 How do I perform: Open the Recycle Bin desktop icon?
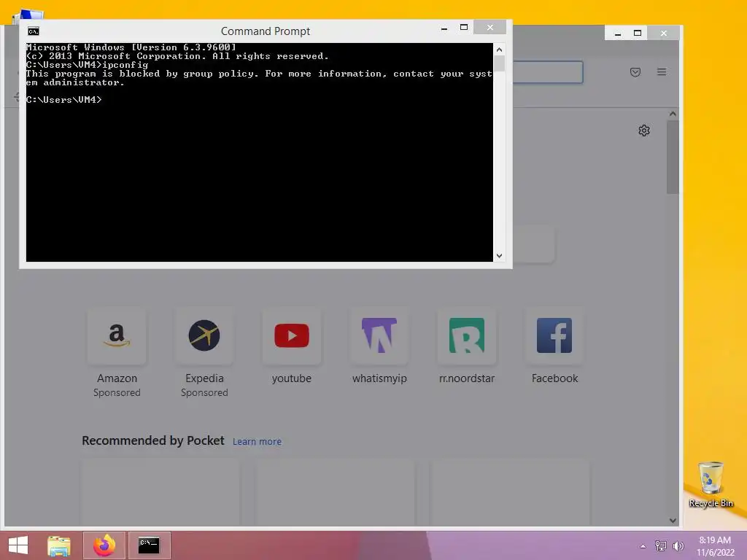[711, 484]
